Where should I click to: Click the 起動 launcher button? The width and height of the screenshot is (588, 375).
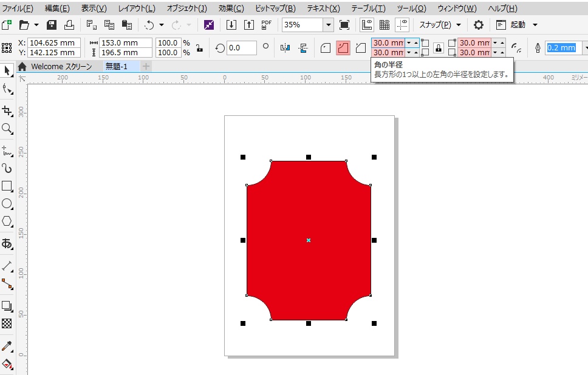tap(511, 25)
